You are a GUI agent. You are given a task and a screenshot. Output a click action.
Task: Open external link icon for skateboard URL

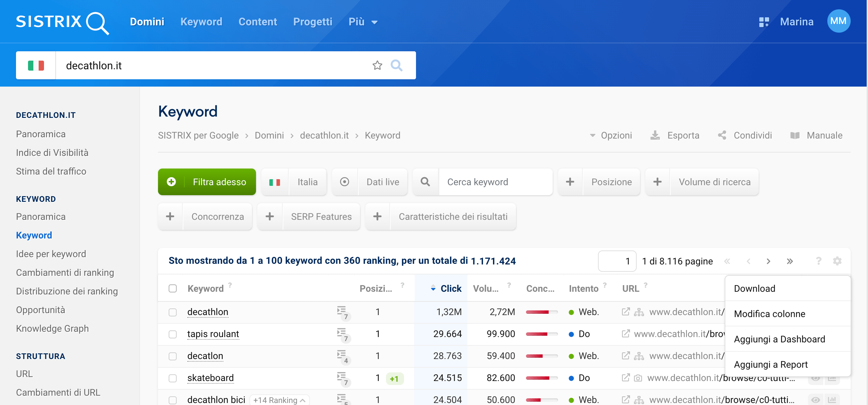point(625,378)
